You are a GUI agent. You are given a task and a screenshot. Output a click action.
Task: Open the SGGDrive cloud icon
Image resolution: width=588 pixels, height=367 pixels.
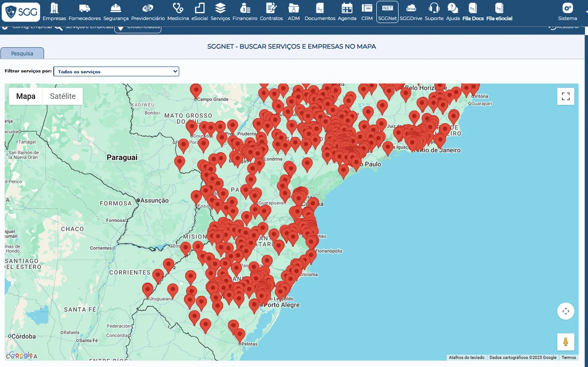pos(411,8)
